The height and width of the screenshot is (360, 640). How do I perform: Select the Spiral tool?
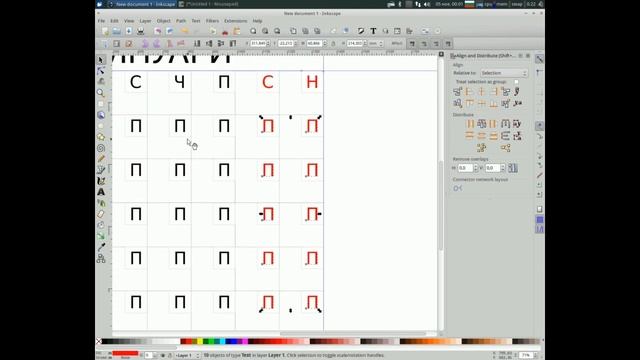click(x=101, y=148)
